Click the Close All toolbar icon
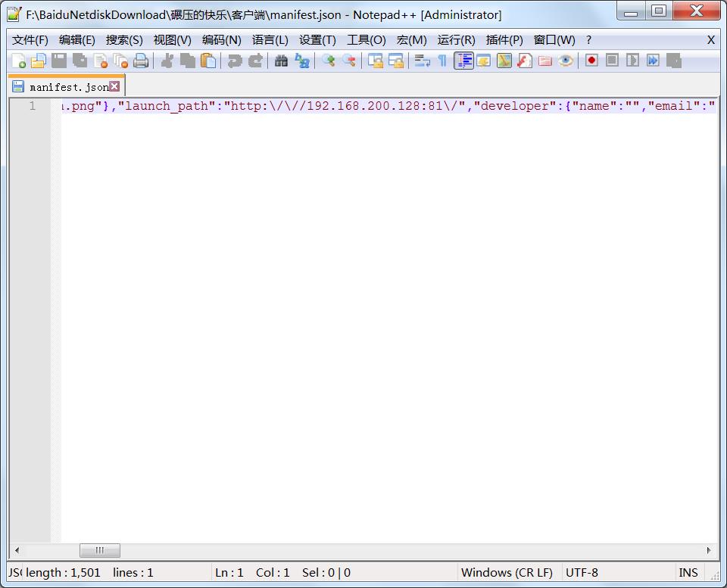Screen dimensions: 727x588 point(120,61)
